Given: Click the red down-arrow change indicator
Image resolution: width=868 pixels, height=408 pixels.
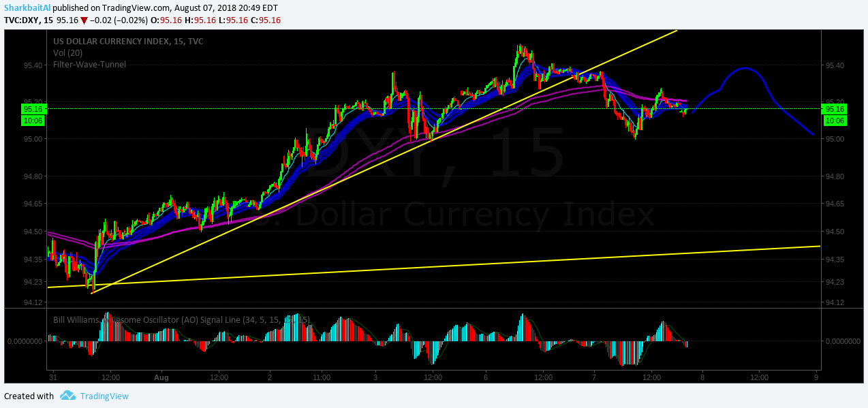Looking at the screenshot, I should click(84, 20).
